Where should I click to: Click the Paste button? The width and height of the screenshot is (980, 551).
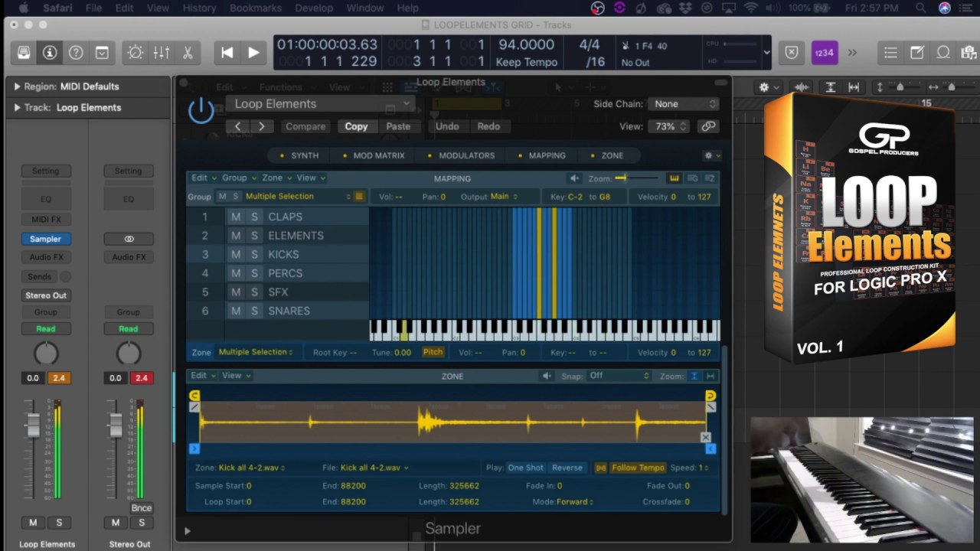click(398, 126)
